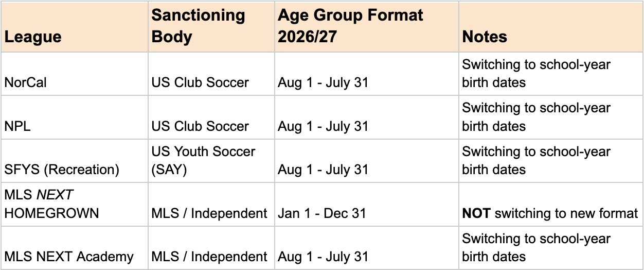Click the NorCal league cell
The height and width of the screenshot is (270, 644).
click(75, 74)
